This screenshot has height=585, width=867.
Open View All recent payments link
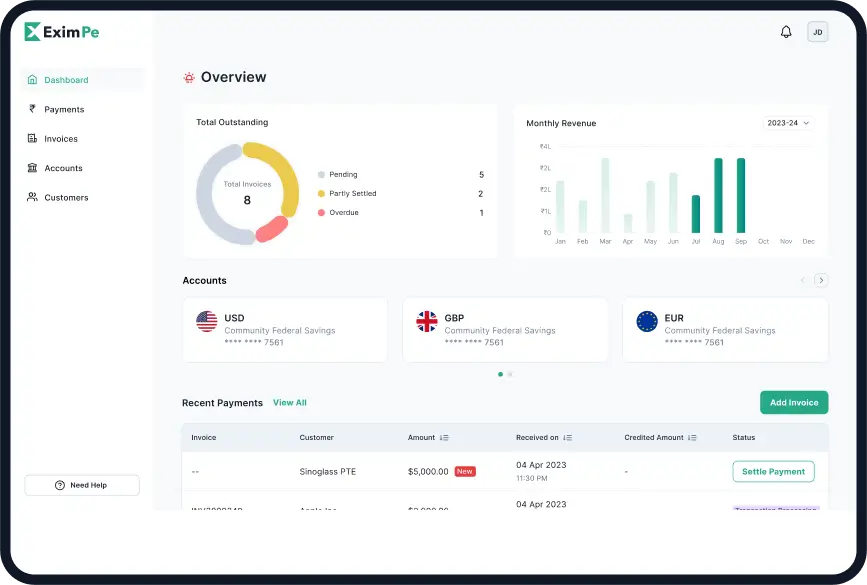tap(290, 403)
